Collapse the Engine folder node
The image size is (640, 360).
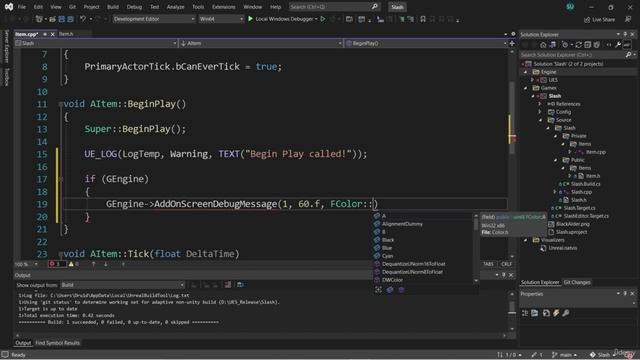[526, 72]
